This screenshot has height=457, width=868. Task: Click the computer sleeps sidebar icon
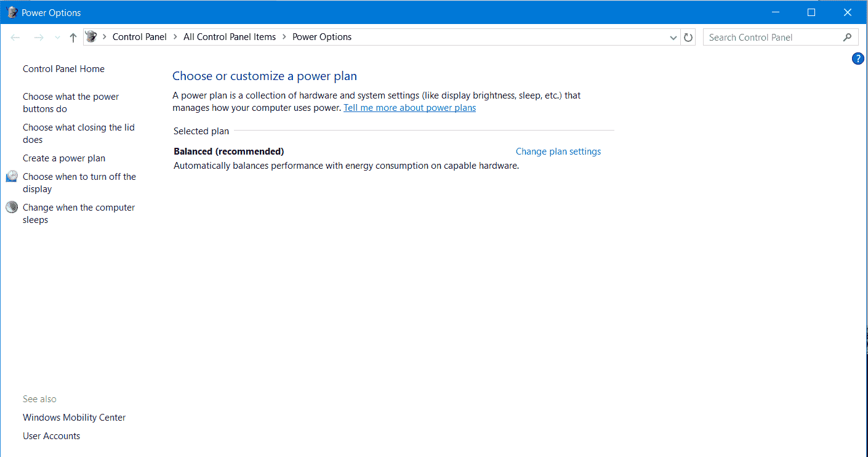click(12, 208)
